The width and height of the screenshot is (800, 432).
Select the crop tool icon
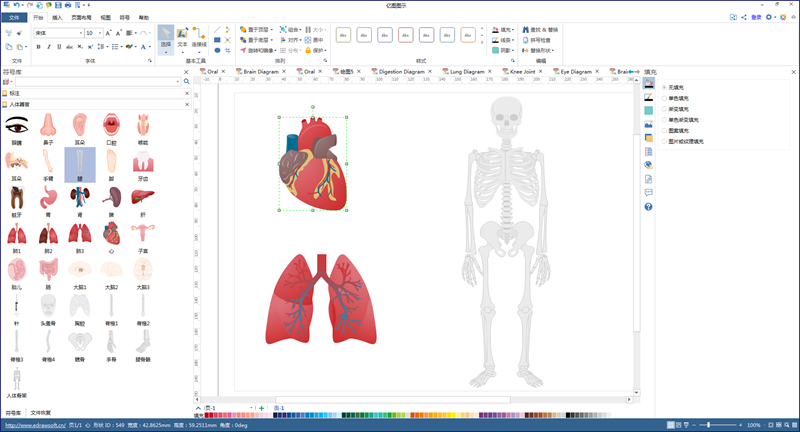[x=228, y=50]
